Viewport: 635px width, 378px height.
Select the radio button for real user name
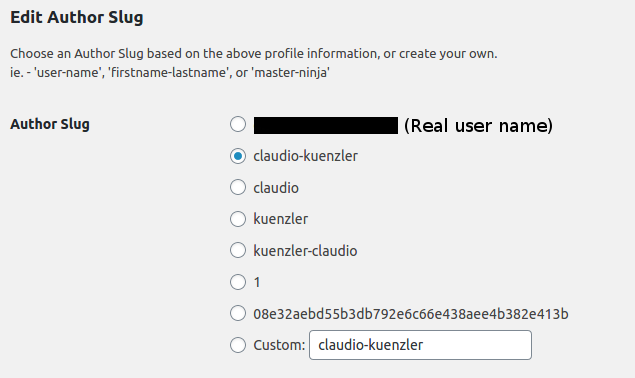coord(238,124)
